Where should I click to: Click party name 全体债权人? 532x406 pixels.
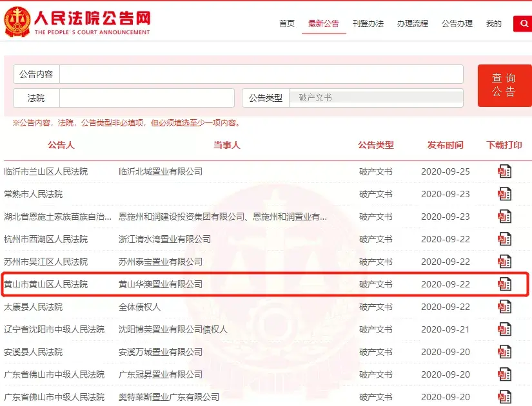[139, 307]
